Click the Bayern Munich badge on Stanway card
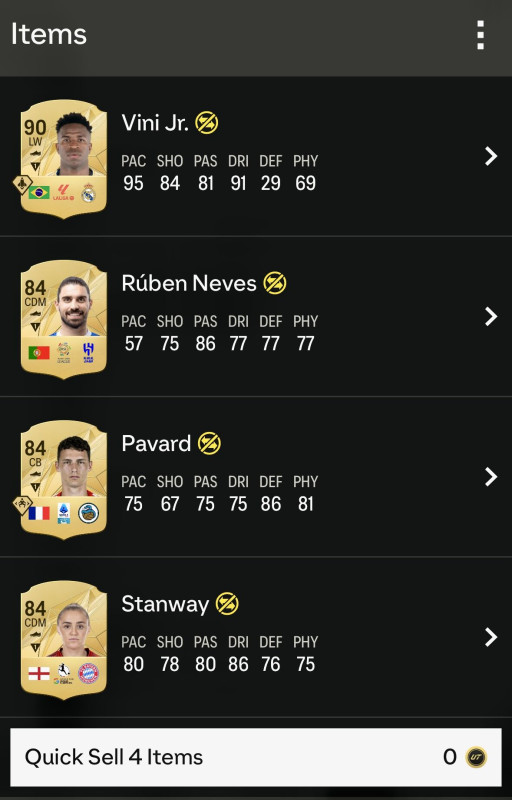The height and width of the screenshot is (800, 512). (x=88, y=673)
